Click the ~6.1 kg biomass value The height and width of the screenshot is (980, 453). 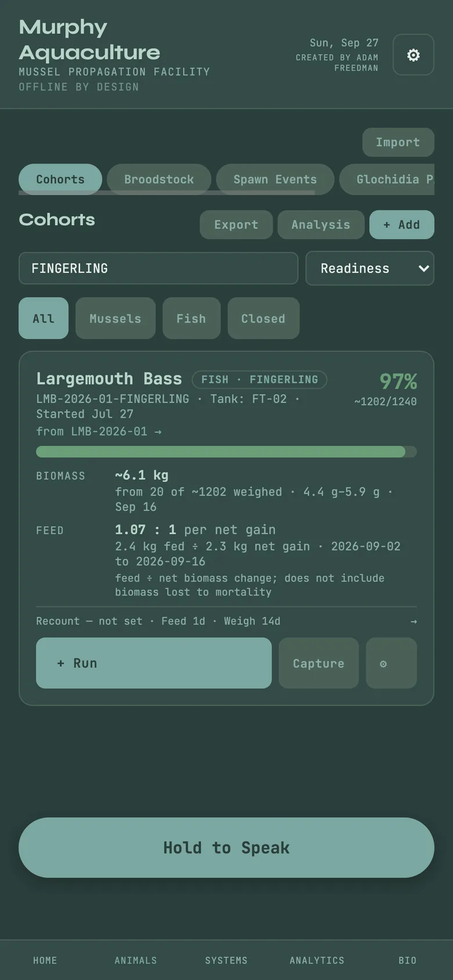coord(142,475)
